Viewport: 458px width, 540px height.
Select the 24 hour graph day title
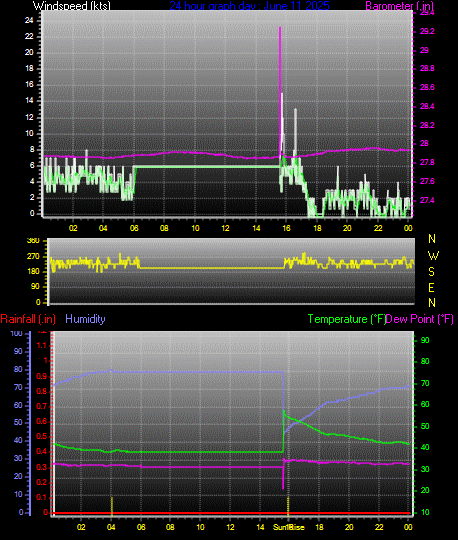coord(249,6)
